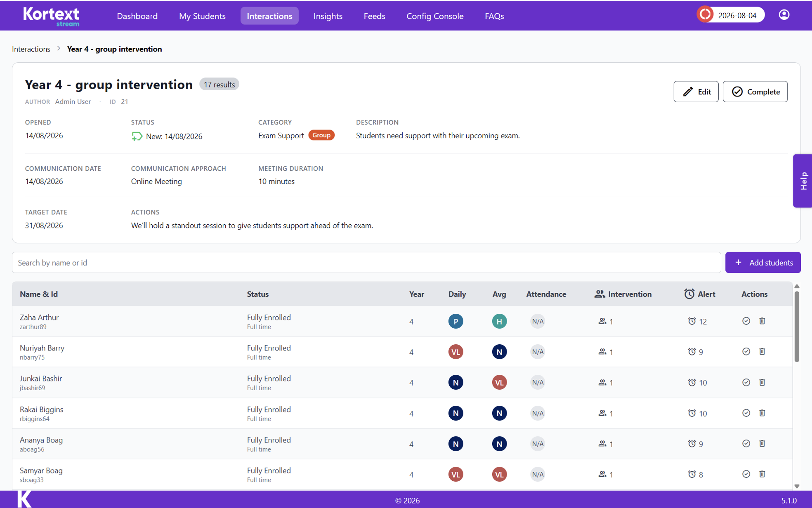Image resolution: width=812 pixels, height=508 pixels.
Task: Sort by the Status column header
Action: (x=258, y=294)
